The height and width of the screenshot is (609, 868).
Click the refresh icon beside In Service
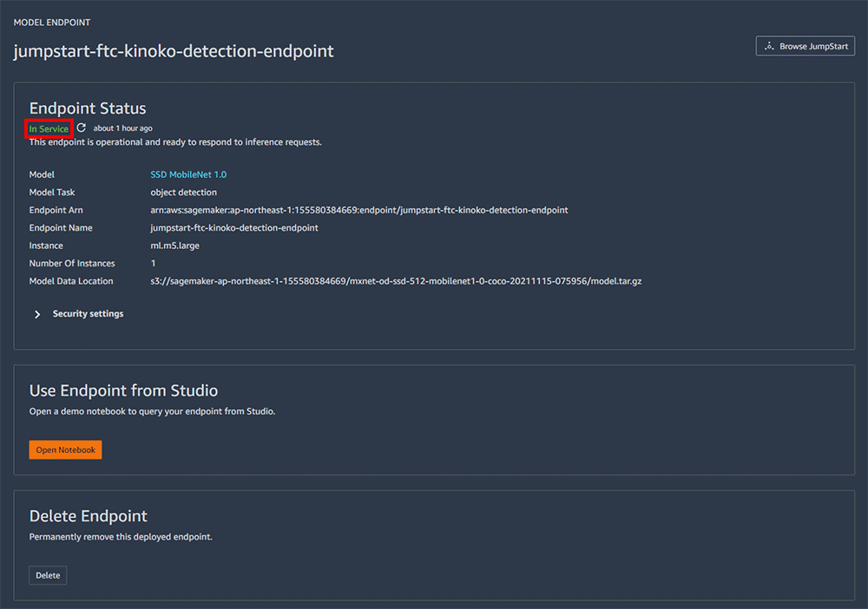click(x=82, y=128)
